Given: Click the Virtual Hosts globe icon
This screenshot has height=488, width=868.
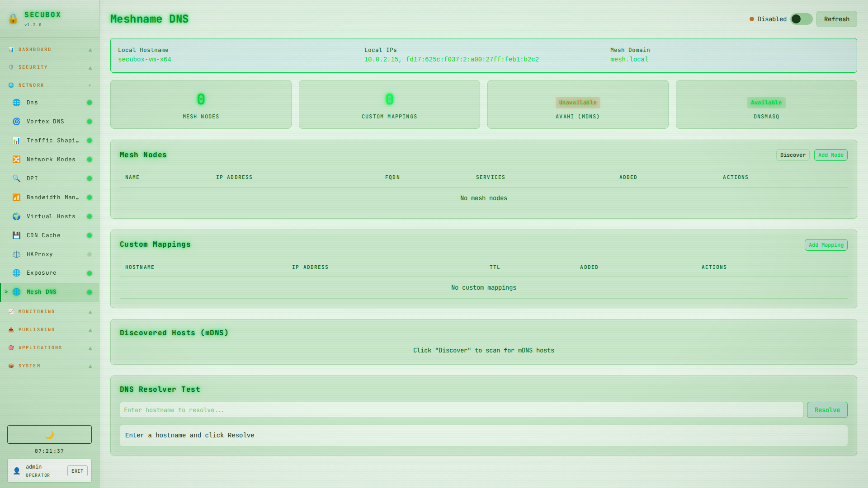Looking at the screenshot, I should tap(16, 216).
